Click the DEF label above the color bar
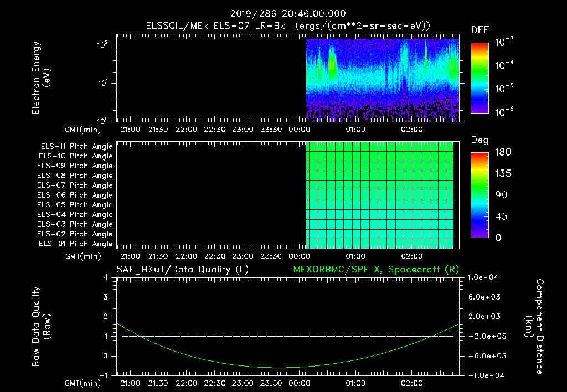The height and width of the screenshot is (392, 567). pos(480,30)
